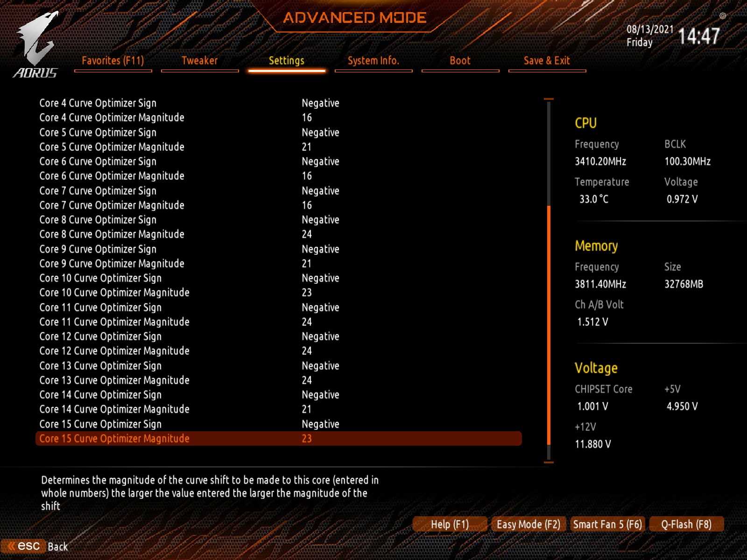Screen dimensions: 747x560
Task: Open Negative value for Core 12 sign
Action: [x=321, y=336]
